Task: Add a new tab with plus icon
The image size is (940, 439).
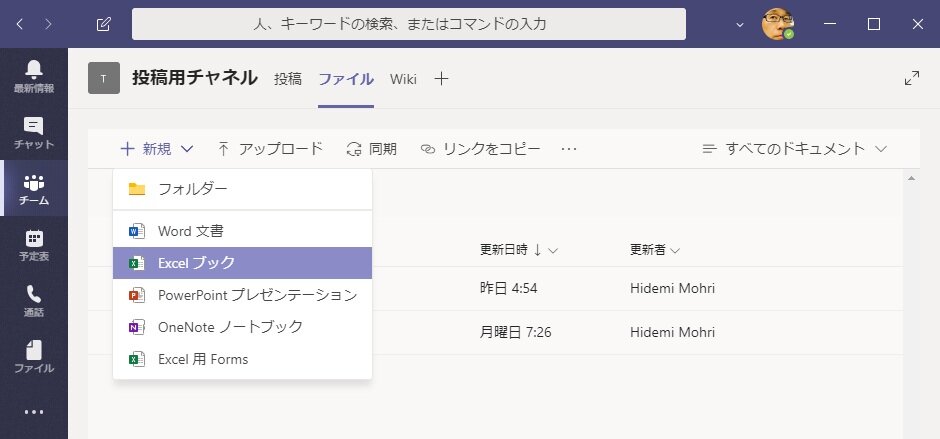Action: 441,78
